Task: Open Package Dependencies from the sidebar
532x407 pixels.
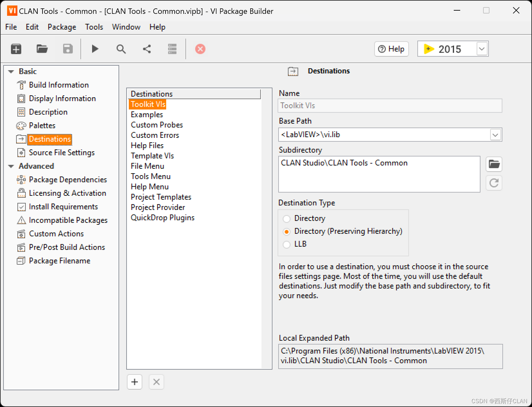Action: [68, 179]
